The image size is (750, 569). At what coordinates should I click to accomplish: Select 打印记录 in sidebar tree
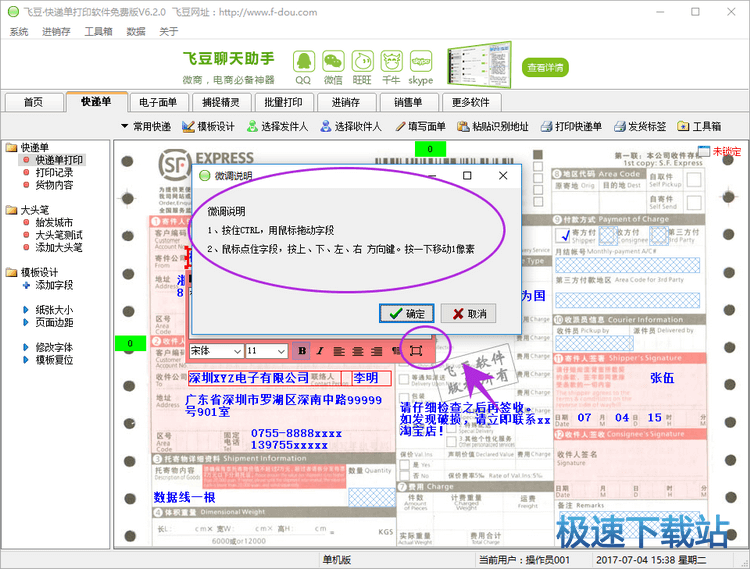click(54, 172)
